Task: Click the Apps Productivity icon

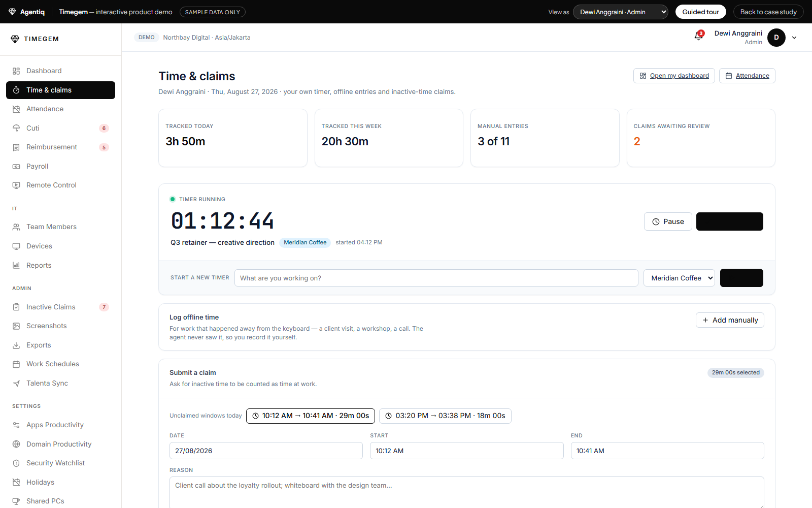Action: pyautogui.click(x=16, y=425)
